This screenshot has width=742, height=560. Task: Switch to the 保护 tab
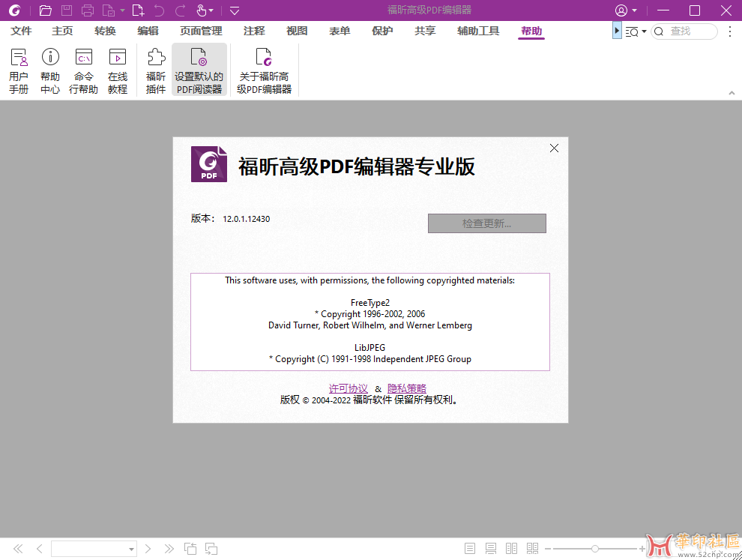[382, 31]
